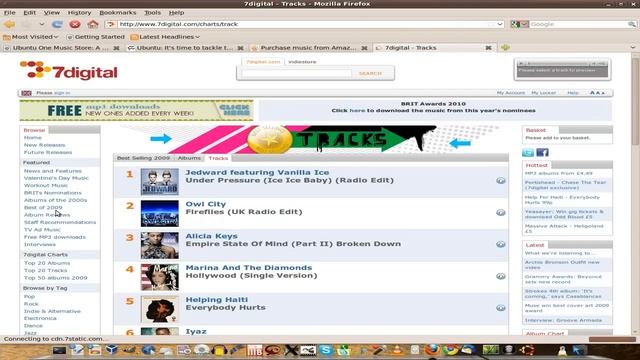Open the Bookmarks menu

[x=118, y=13]
